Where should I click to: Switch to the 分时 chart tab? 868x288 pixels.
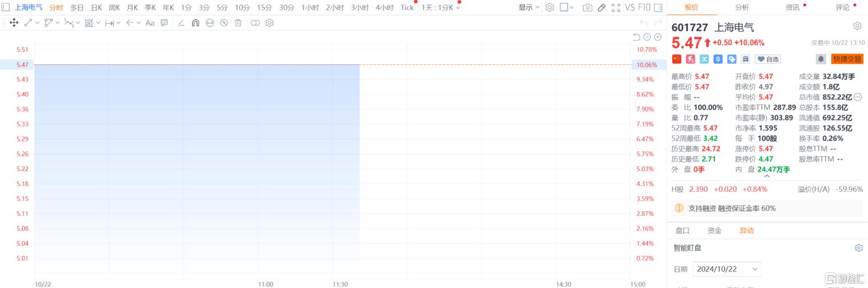pos(56,7)
